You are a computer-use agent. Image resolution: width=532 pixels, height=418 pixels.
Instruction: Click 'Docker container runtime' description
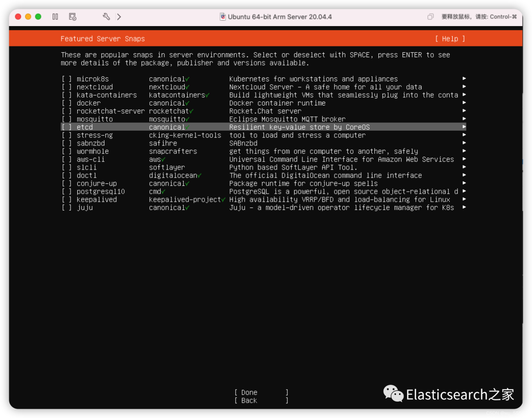click(x=277, y=103)
